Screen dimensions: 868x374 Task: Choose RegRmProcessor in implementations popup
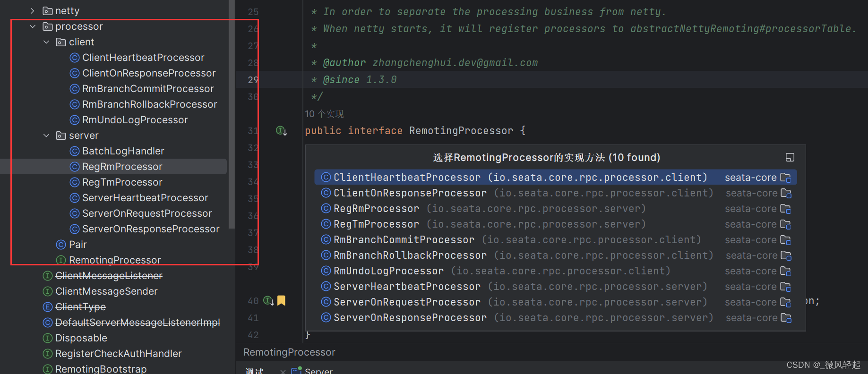(x=556, y=209)
